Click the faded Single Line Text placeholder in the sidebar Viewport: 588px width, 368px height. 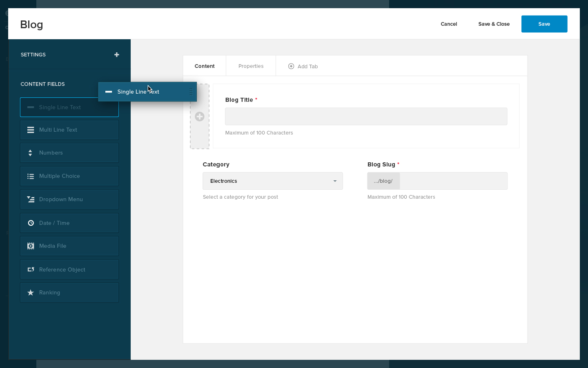point(69,107)
